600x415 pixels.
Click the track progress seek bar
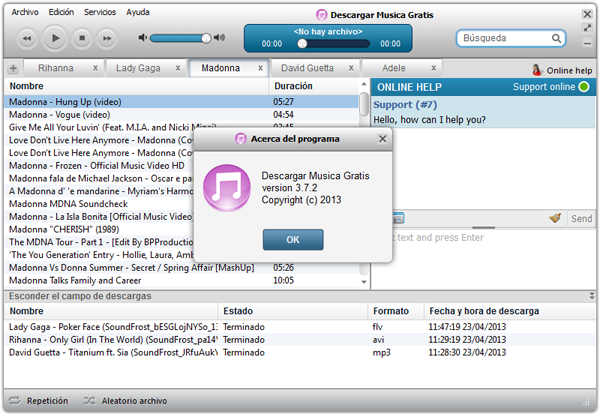click(x=334, y=44)
